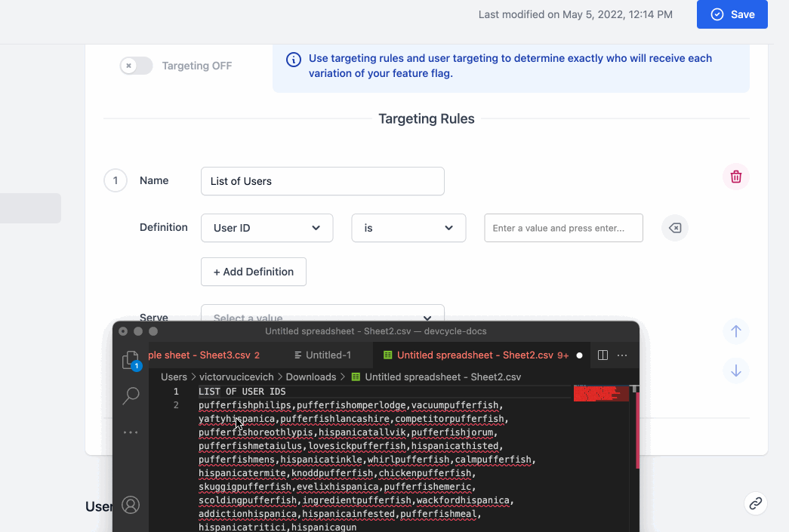This screenshot has height=532, width=789.
Task: Click the Add Definition button
Action: point(253,272)
